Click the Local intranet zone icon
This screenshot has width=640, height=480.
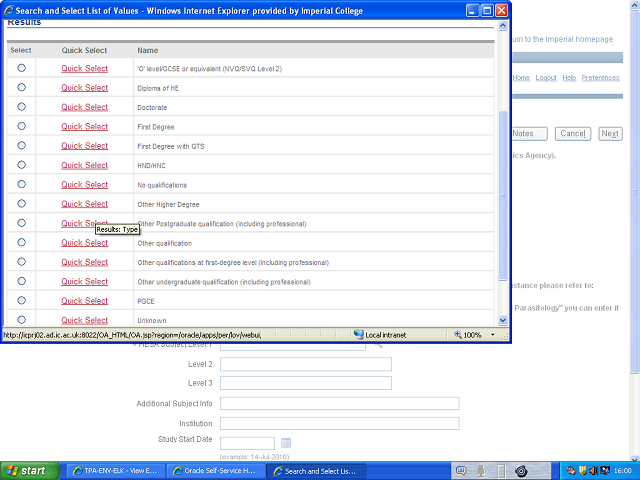359,335
